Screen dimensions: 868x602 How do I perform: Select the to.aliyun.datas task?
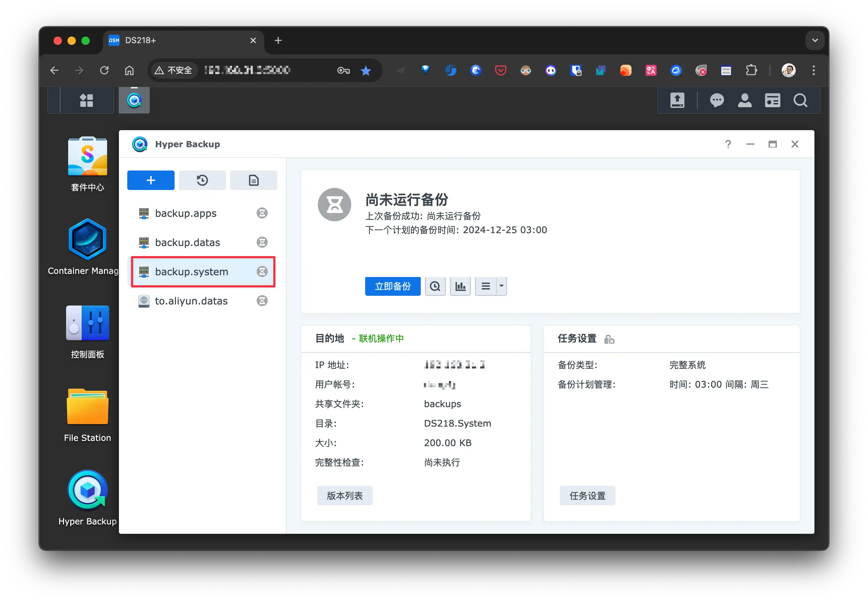click(x=191, y=301)
